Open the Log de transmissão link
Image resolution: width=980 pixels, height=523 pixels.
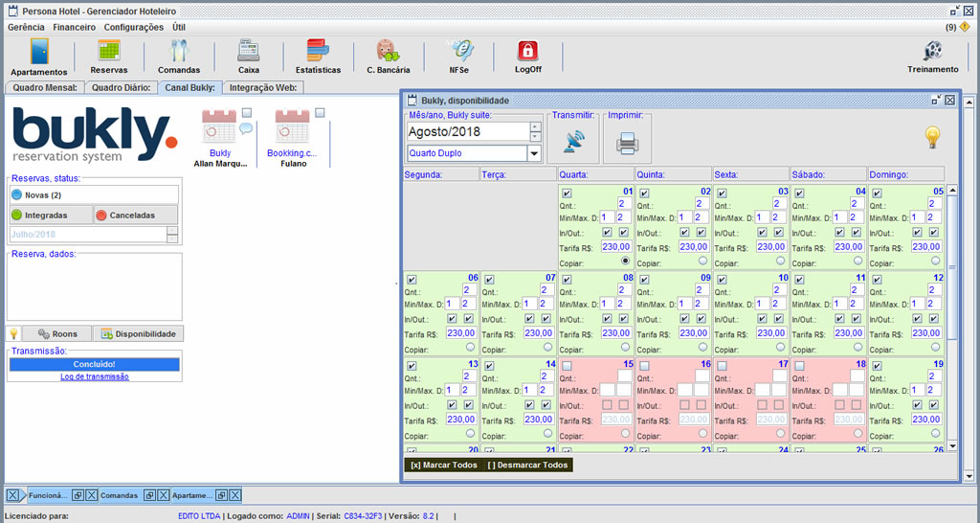coord(95,376)
